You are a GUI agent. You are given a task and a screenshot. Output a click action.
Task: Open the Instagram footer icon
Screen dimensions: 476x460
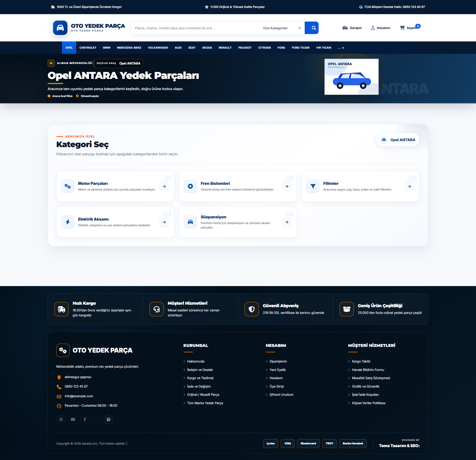point(61,419)
